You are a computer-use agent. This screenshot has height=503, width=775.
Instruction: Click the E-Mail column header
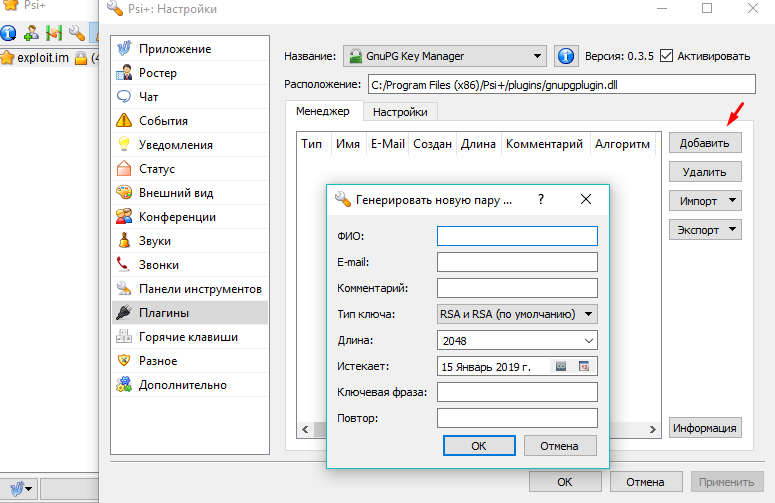tap(388, 144)
